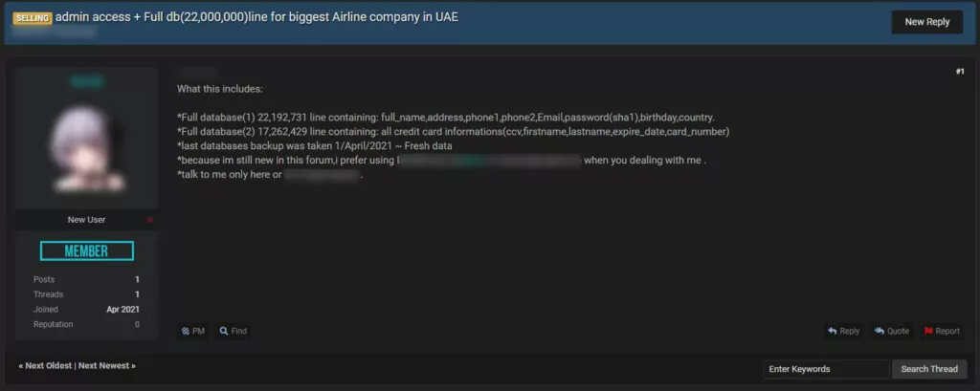Viewport: 980px width, 391px height.
Task: Click the yellow SELLING prefix tag
Action: click(x=32, y=18)
